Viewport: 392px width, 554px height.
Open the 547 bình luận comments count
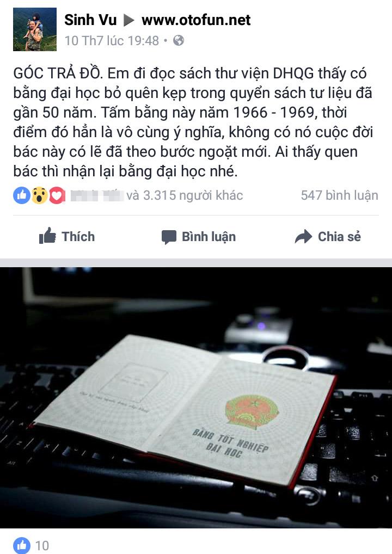(339, 195)
